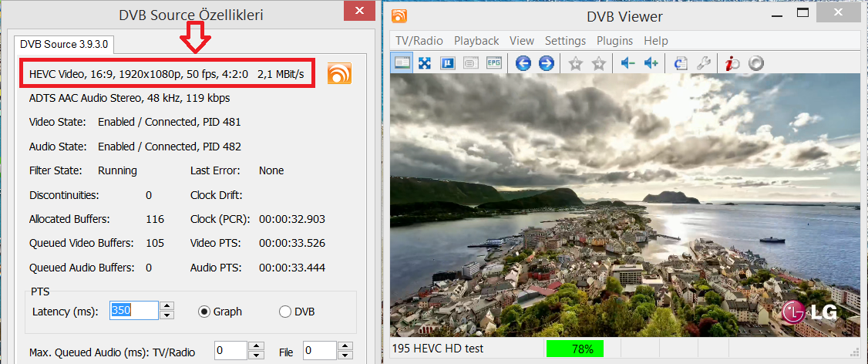Screen dimensions: 868x364
Task: Open the View menu
Action: coord(521,40)
